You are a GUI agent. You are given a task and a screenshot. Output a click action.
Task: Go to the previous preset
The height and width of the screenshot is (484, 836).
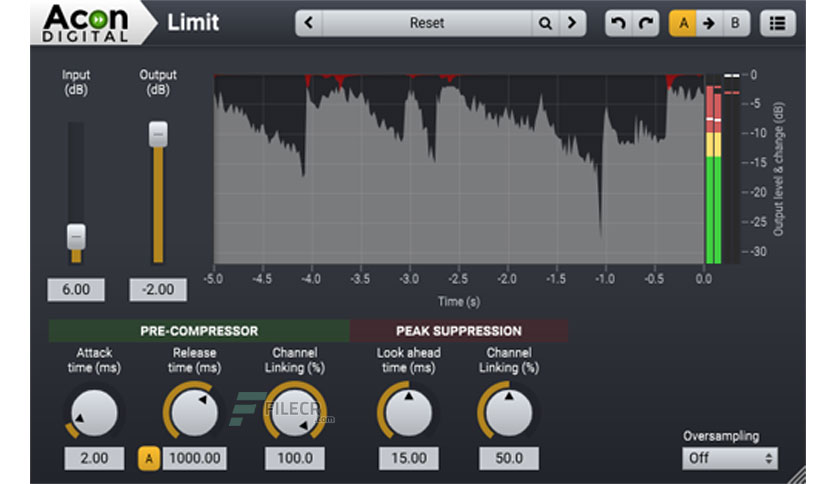pyautogui.click(x=309, y=23)
